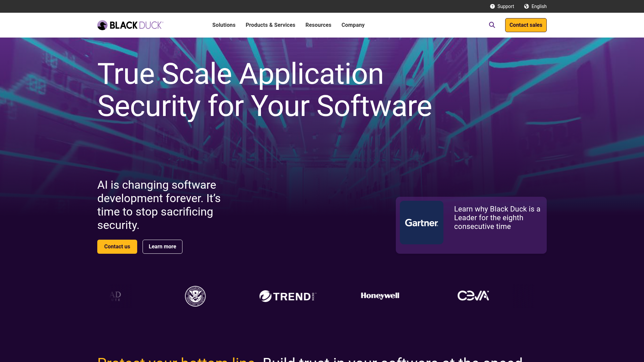
Task: Open the Products & Services menu
Action: 270,25
